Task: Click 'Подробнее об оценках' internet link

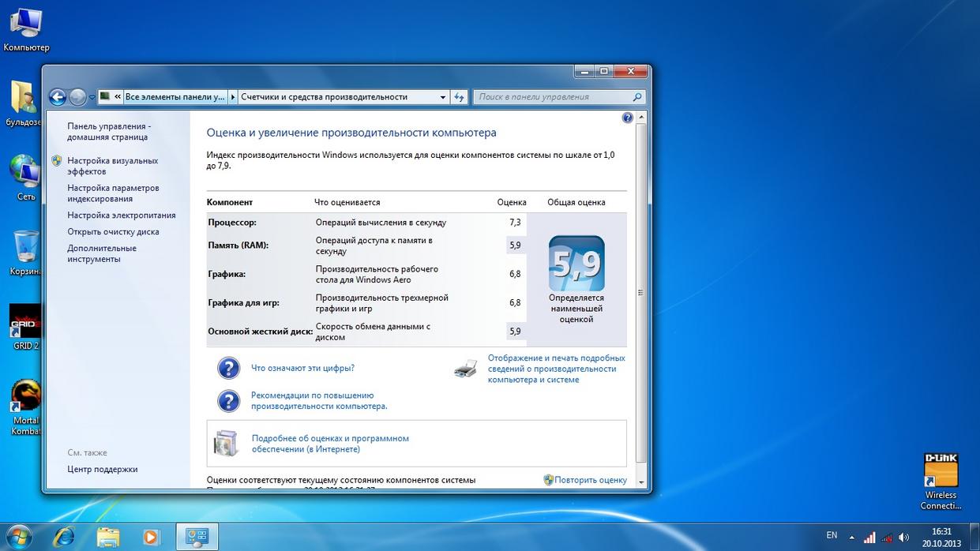Action: pos(330,444)
